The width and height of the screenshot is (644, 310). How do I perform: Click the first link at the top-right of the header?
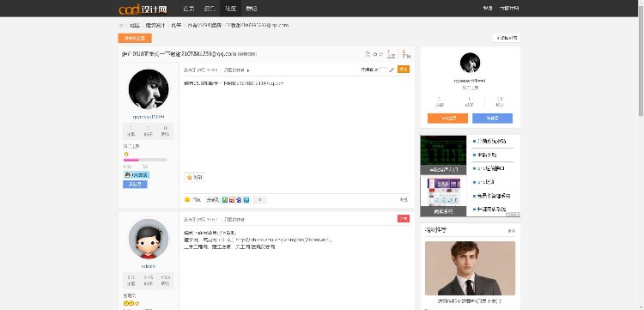[x=488, y=9]
